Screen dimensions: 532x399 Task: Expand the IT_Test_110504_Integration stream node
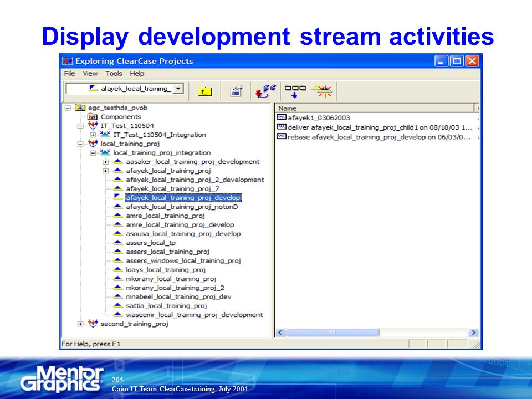[x=93, y=135]
